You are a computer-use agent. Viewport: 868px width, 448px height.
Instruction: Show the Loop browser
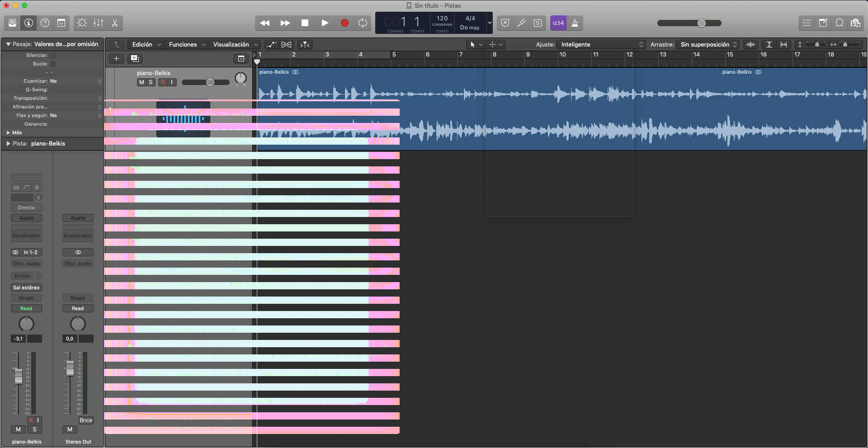(x=840, y=23)
